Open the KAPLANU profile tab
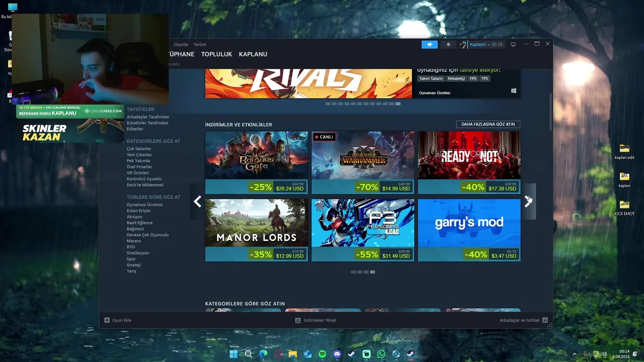Image resolution: width=644 pixels, height=362 pixels. pyautogui.click(x=253, y=54)
